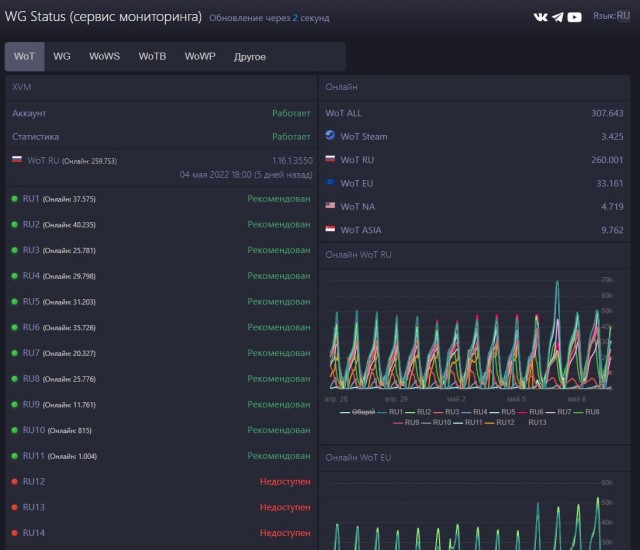Open the WoWS tab
640x550 pixels.
[104, 56]
